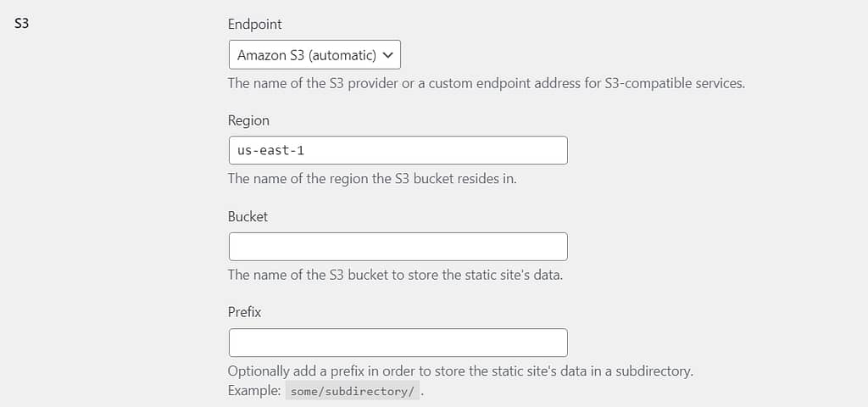This screenshot has width=868, height=407.
Task: Click the Optionally add a prefix help text
Action: tap(460, 371)
